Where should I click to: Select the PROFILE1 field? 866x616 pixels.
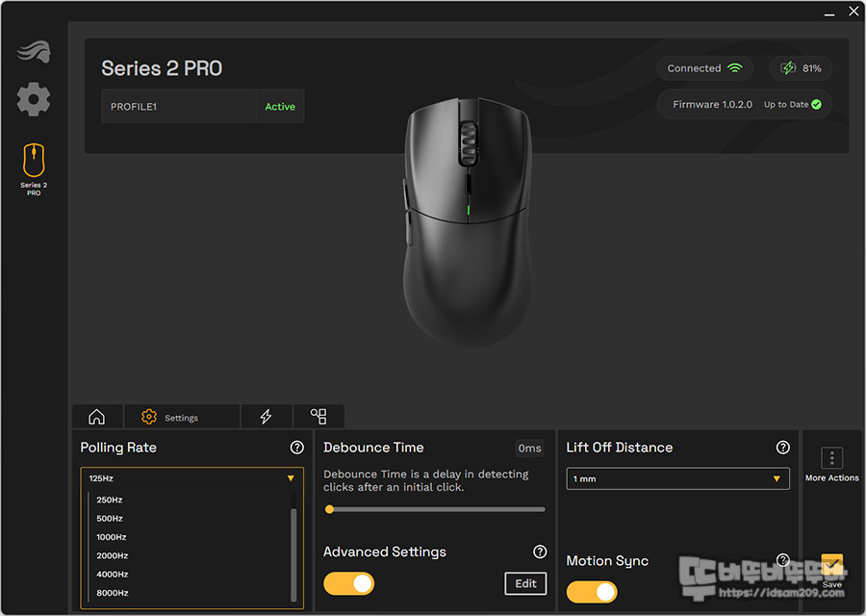178,106
